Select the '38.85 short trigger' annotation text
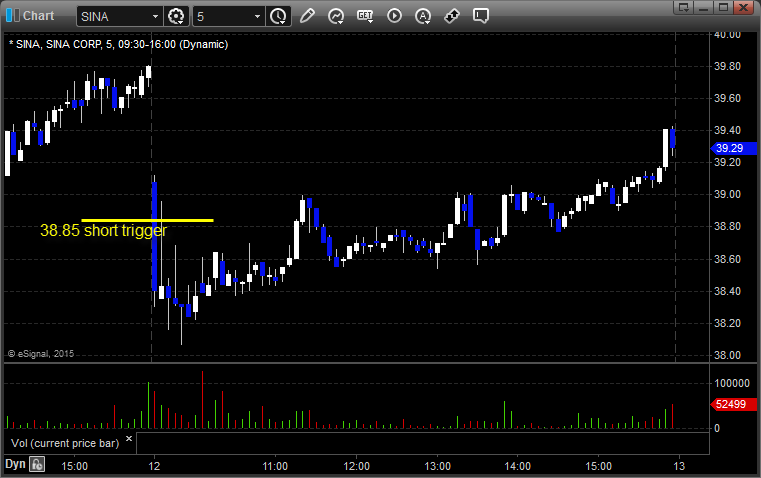This screenshot has height=478, width=761. point(103,231)
